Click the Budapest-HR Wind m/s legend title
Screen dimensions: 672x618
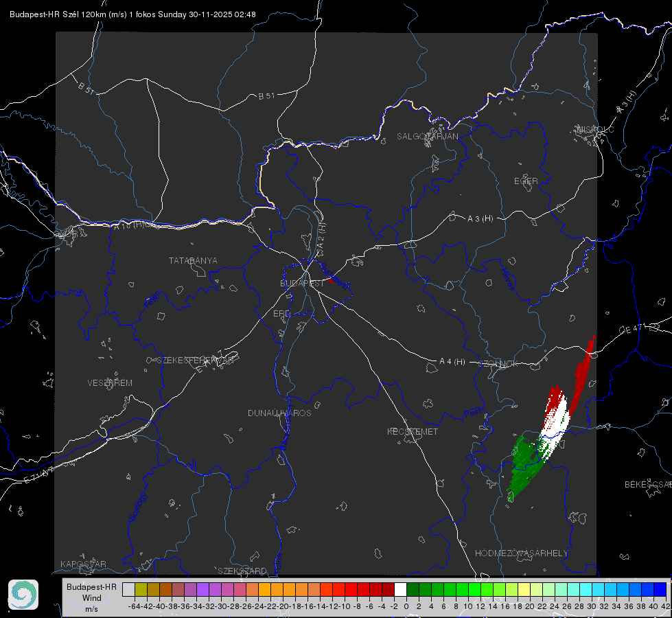[x=91, y=598]
